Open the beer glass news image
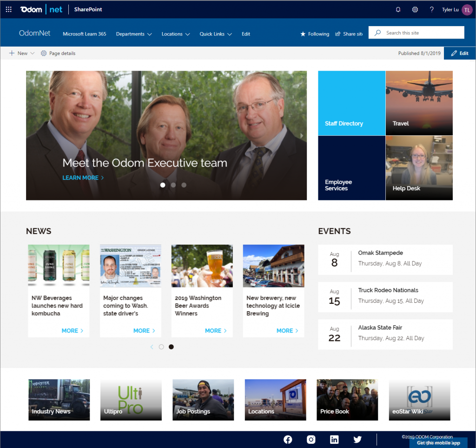476x448 pixels. point(202,266)
